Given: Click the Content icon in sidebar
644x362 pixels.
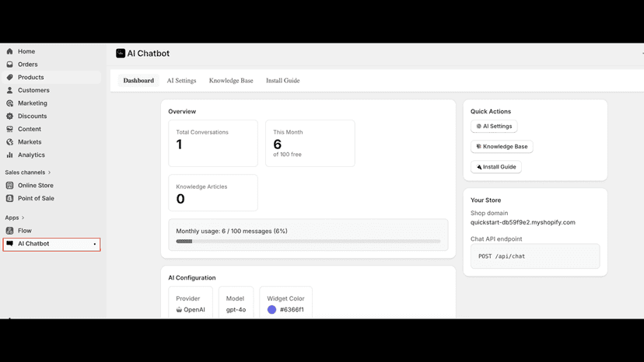Looking at the screenshot, I should coord(10,129).
